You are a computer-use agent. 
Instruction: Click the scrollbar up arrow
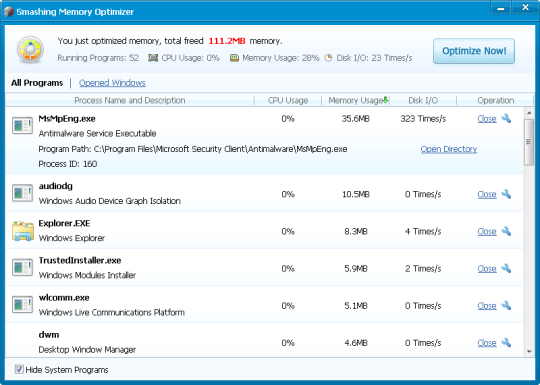point(529,113)
